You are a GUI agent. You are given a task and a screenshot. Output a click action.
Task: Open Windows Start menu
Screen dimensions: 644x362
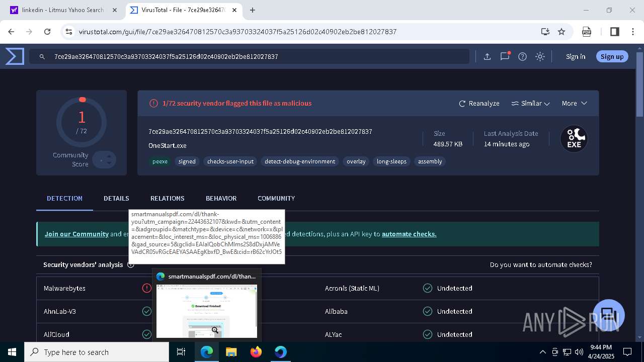pos(12,352)
